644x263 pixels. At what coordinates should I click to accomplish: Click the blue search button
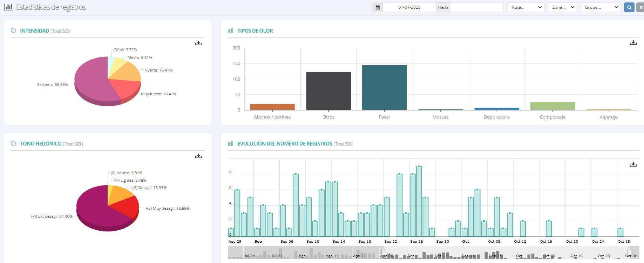pos(629,7)
